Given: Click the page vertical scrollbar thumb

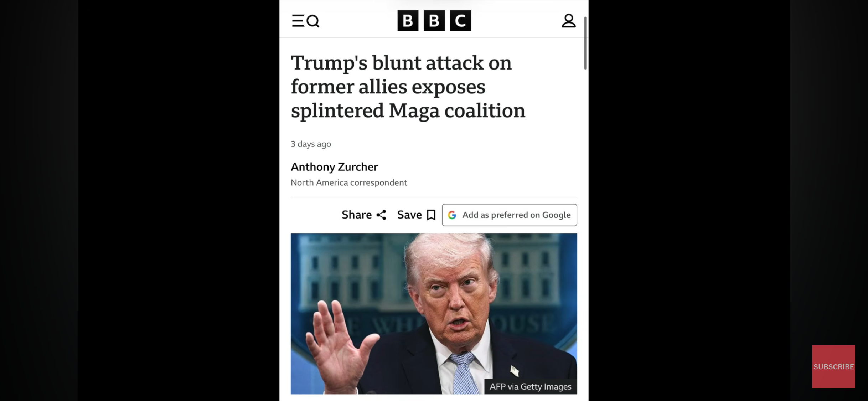Looking at the screenshot, I should 585,43.
